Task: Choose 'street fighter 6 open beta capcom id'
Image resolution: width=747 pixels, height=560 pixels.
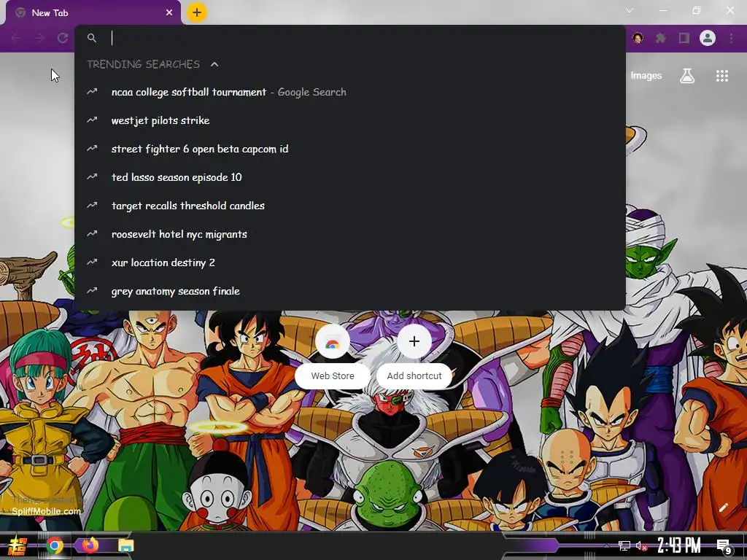Action: [349, 149]
